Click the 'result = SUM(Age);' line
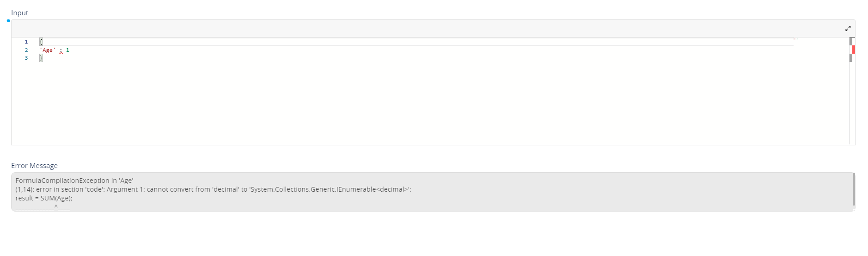 [x=44, y=198]
